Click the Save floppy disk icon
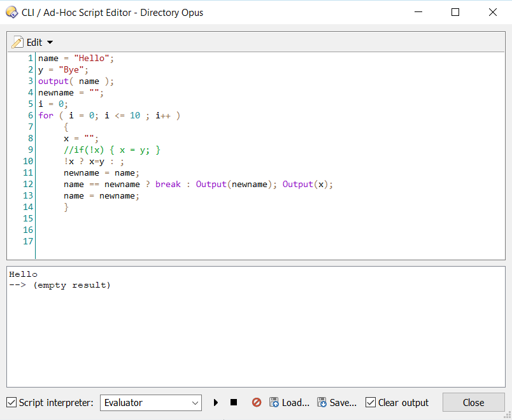The image size is (512, 420). pos(322,402)
